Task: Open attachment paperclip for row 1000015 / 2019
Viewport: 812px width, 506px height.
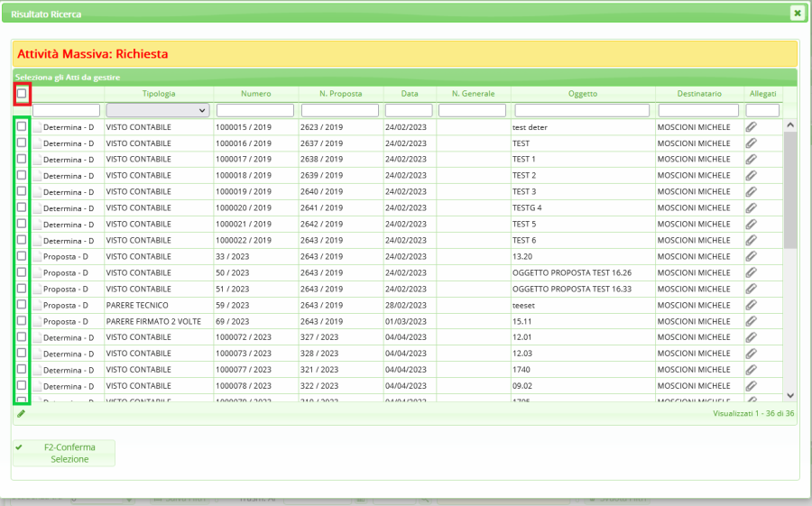Action: click(751, 127)
